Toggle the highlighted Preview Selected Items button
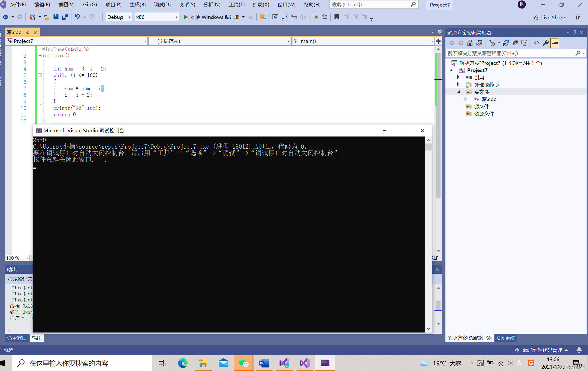The image size is (588, 371). (x=555, y=43)
